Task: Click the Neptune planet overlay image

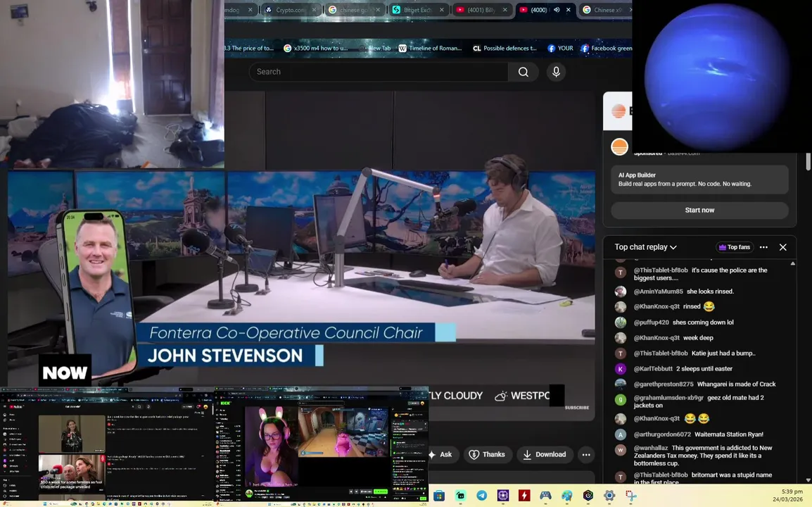Action: click(x=721, y=76)
